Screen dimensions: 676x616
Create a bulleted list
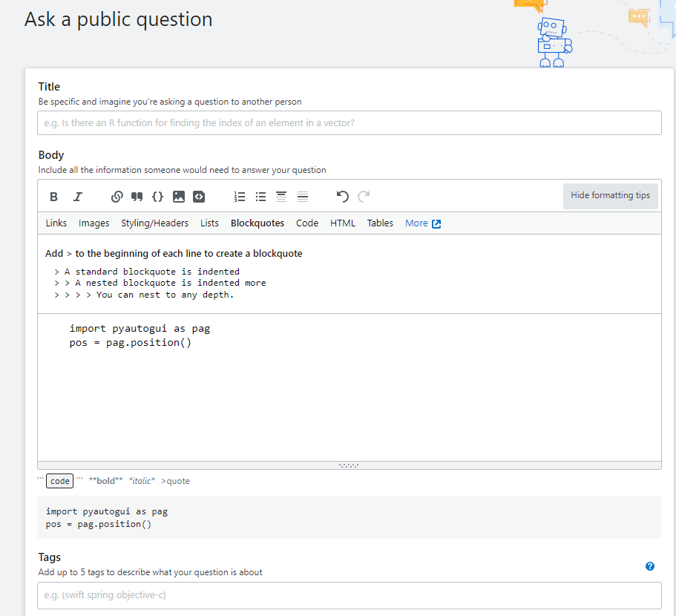261,197
